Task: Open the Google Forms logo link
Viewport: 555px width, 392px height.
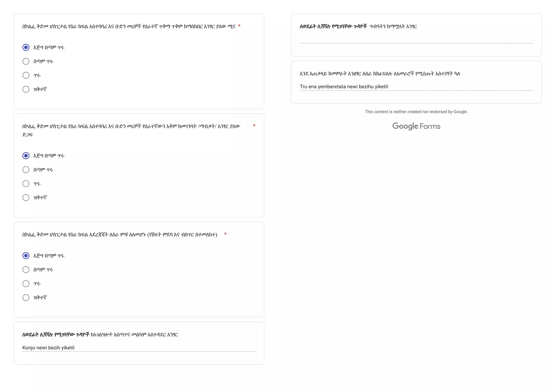Action: (416, 126)
